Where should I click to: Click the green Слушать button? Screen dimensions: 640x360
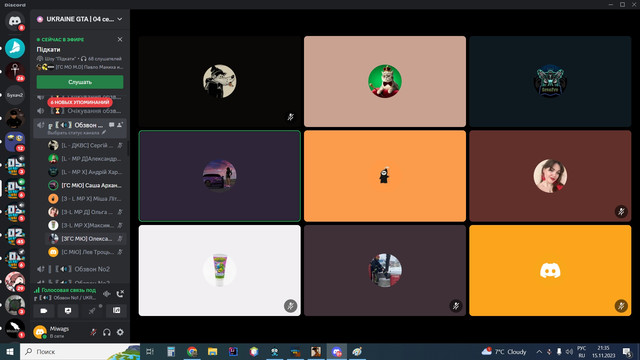click(80, 82)
